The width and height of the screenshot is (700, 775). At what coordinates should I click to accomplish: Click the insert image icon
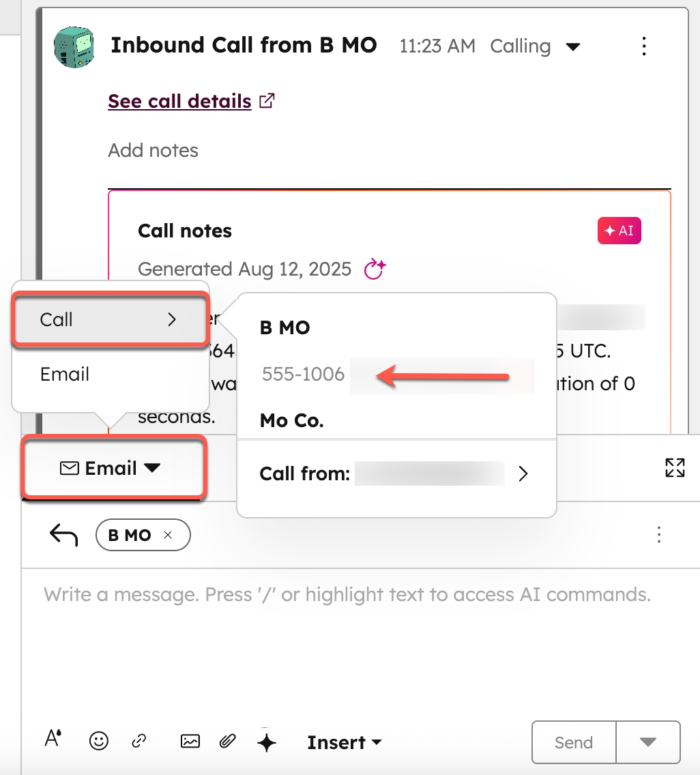(x=189, y=742)
